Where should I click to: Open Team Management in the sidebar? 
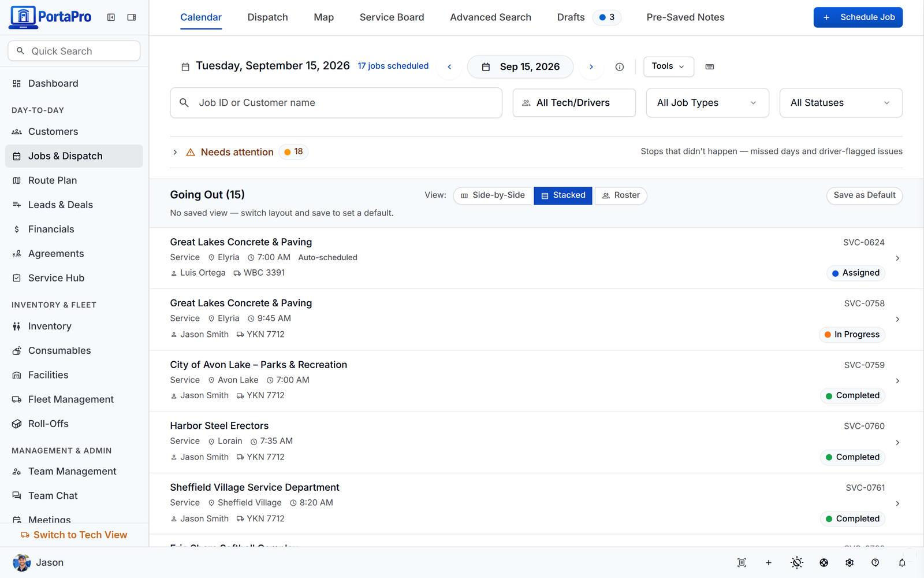[74, 472]
